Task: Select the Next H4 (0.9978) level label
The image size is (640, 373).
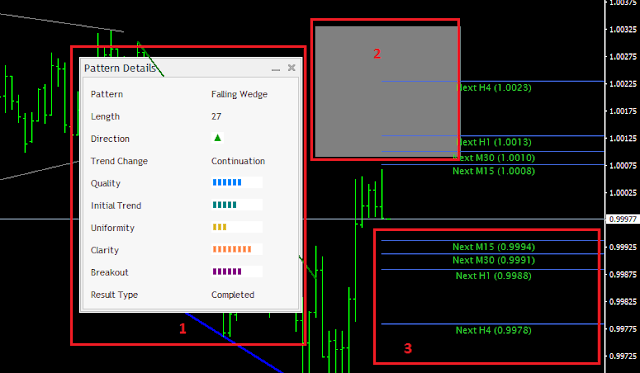Action: coord(493,330)
